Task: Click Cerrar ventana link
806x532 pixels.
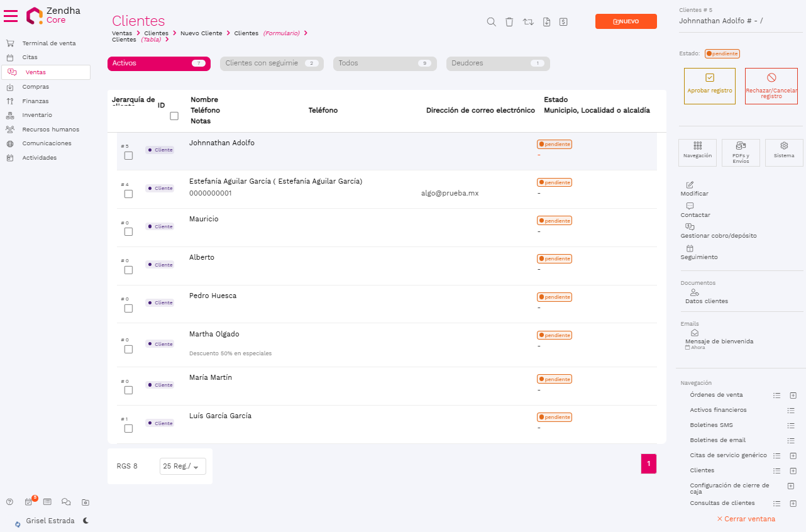Action: [x=746, y=519]
